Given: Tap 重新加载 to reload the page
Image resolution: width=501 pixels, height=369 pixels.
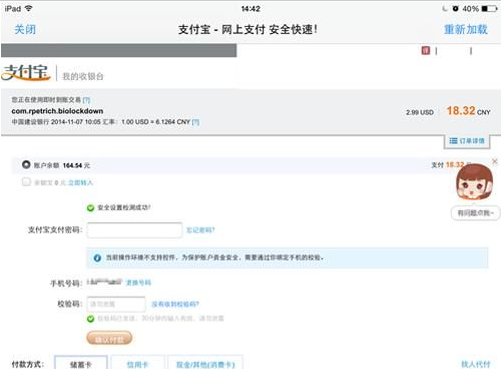Looking at the screenshot, I should tap(466, 29).
